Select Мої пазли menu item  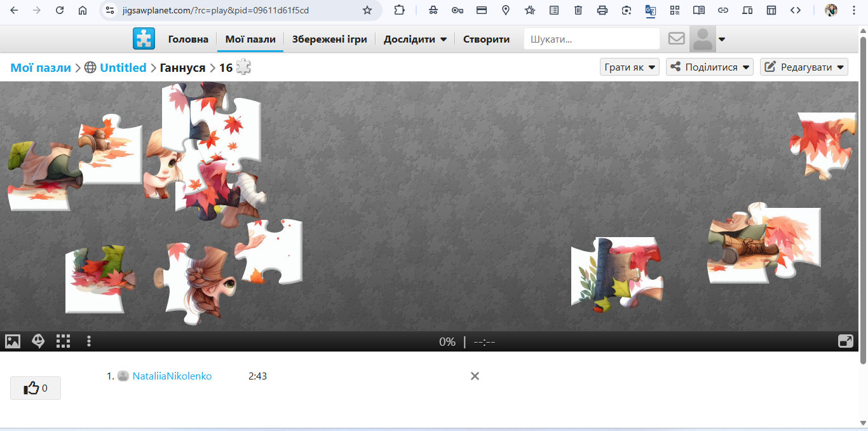[x=250, y=39]
